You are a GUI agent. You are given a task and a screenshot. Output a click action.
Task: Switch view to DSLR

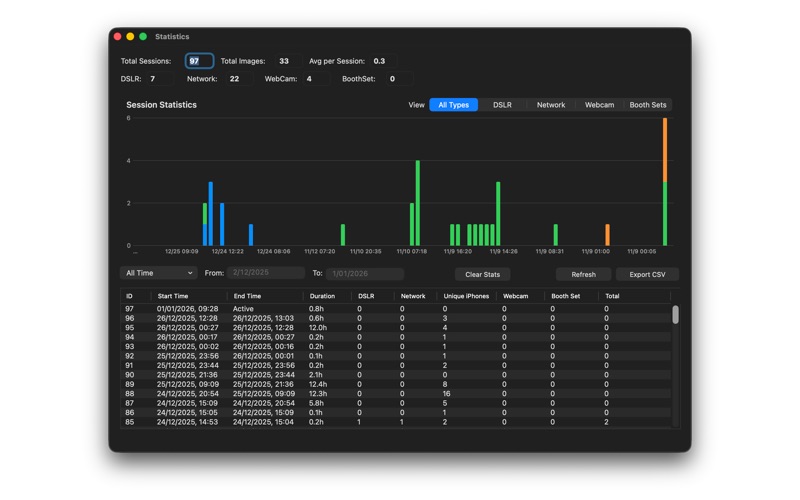[502, 105]
